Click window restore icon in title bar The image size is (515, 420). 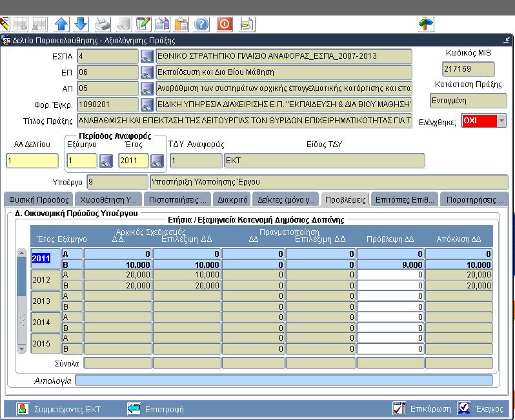click(507, 41)
